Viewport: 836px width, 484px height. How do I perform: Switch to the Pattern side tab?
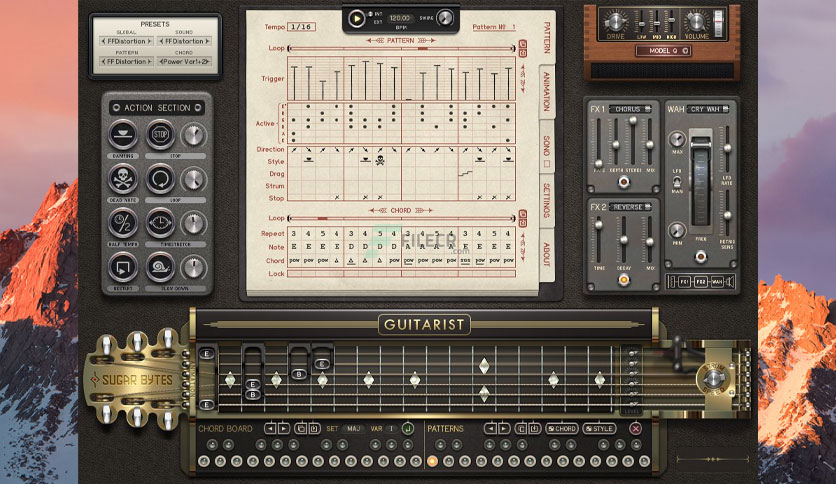546,37
